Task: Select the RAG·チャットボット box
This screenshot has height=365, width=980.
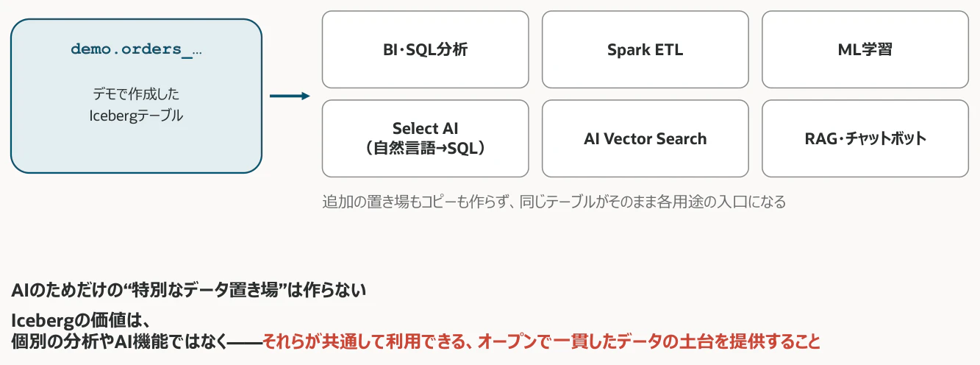Action: (865, 138)
